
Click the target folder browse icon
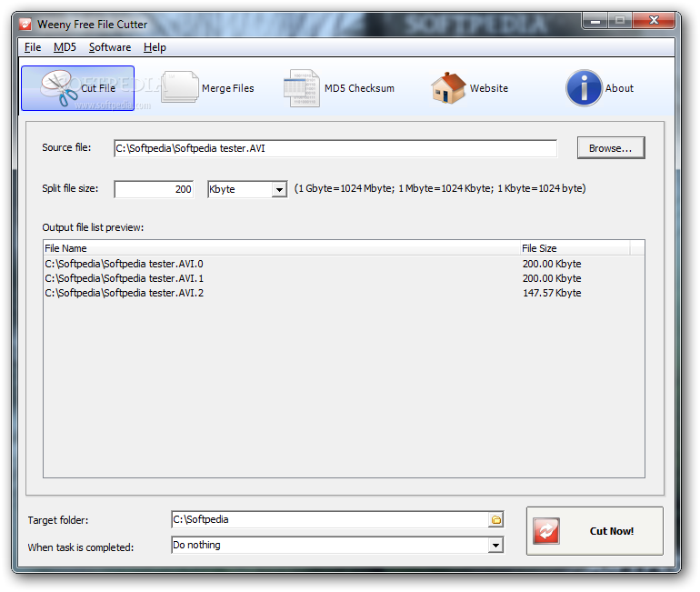[x=496, y=519]
